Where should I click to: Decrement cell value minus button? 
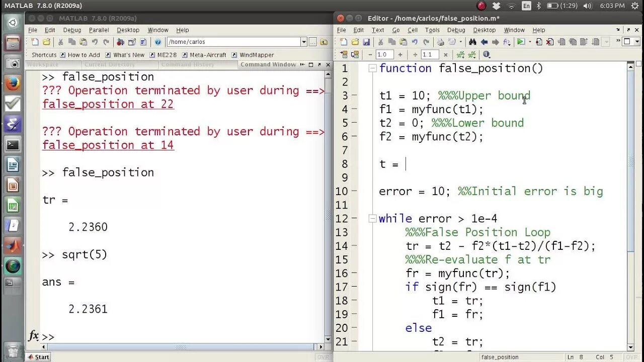click(370, 54)
